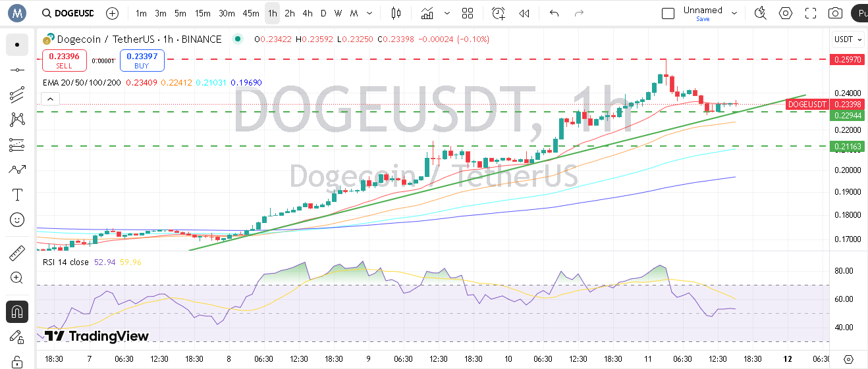Open the chart layout selection square
868x369 pixels.
(x=668, y=13)
